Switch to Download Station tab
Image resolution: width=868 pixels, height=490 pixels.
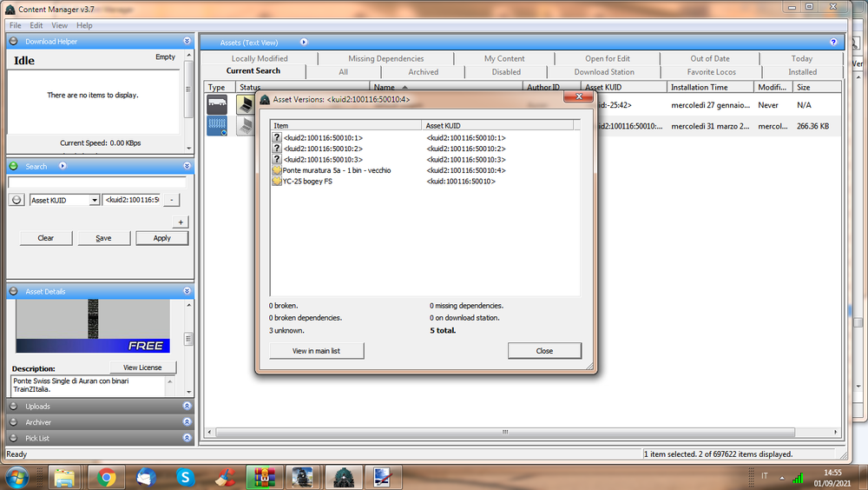pos(604,72)
